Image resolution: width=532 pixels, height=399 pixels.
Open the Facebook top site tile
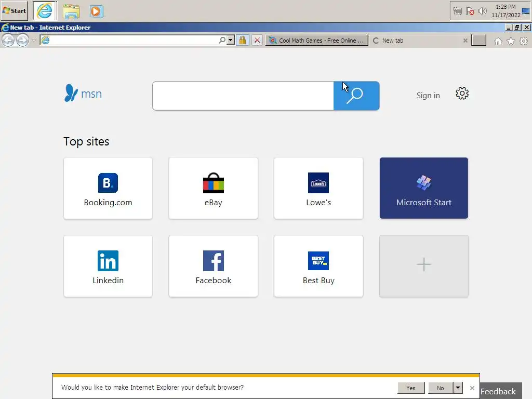point(213,266)
